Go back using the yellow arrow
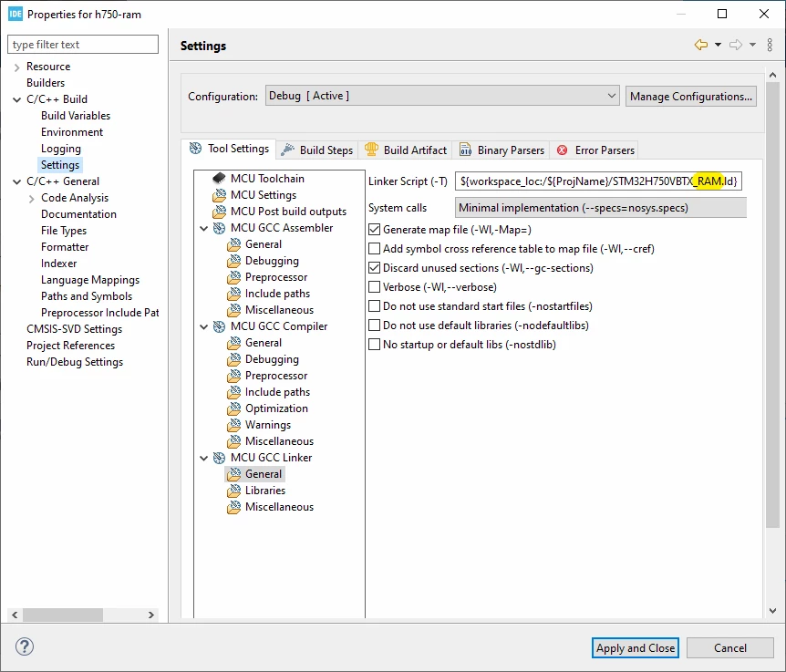 point(701,45)
